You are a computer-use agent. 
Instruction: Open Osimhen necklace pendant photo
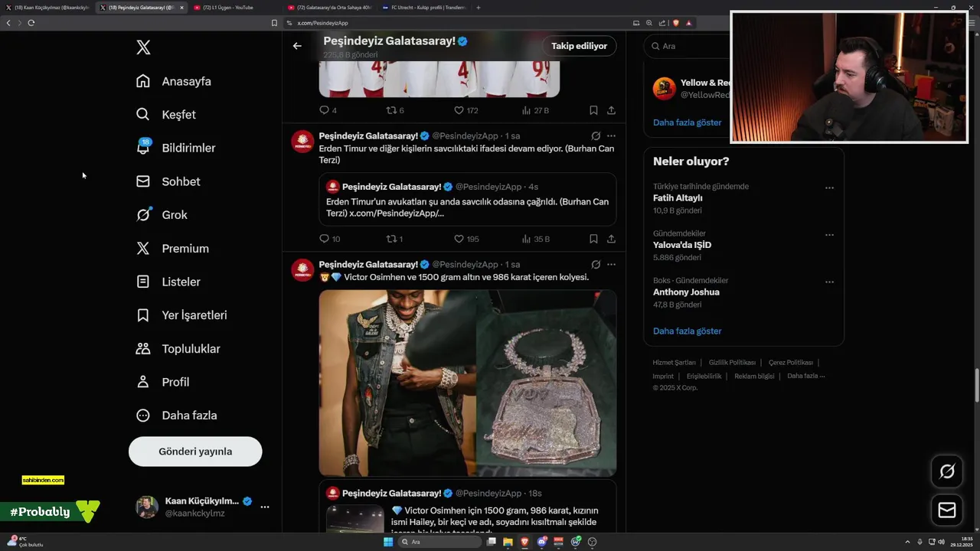546,383
